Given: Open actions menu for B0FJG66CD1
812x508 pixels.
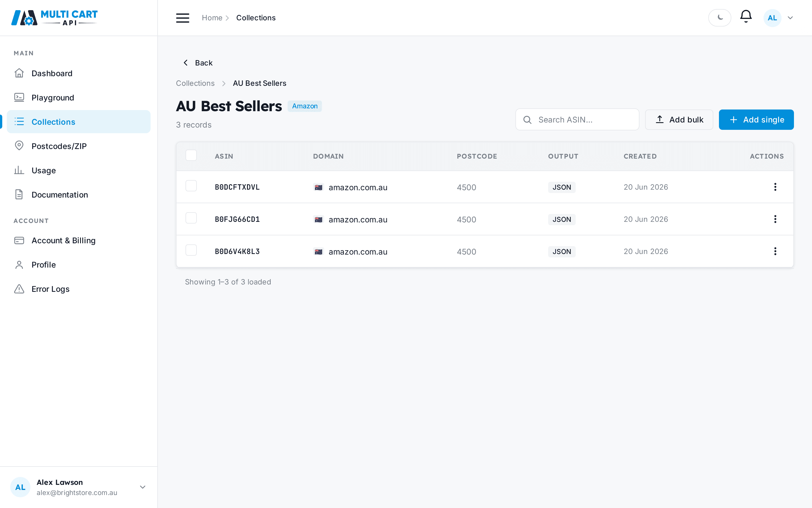Looking at the screenshot, I should click(x=775, y=219).
